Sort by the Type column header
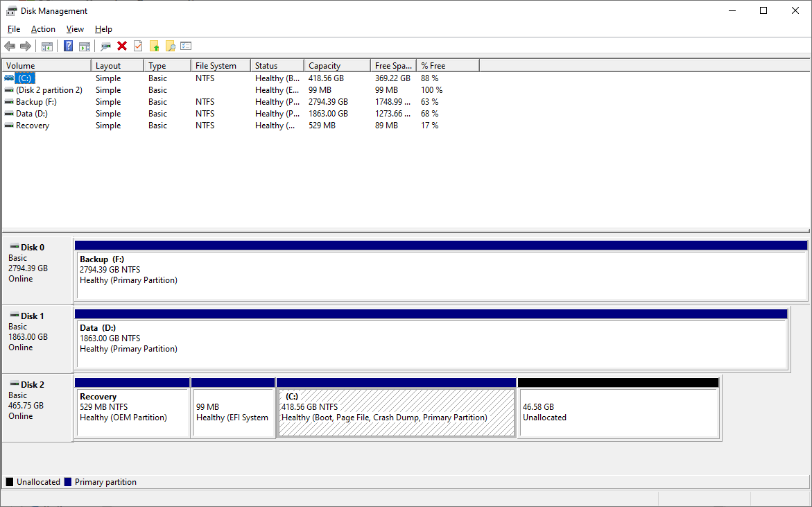This screenshot has height=507, width=812. click(x=167, y=66)
